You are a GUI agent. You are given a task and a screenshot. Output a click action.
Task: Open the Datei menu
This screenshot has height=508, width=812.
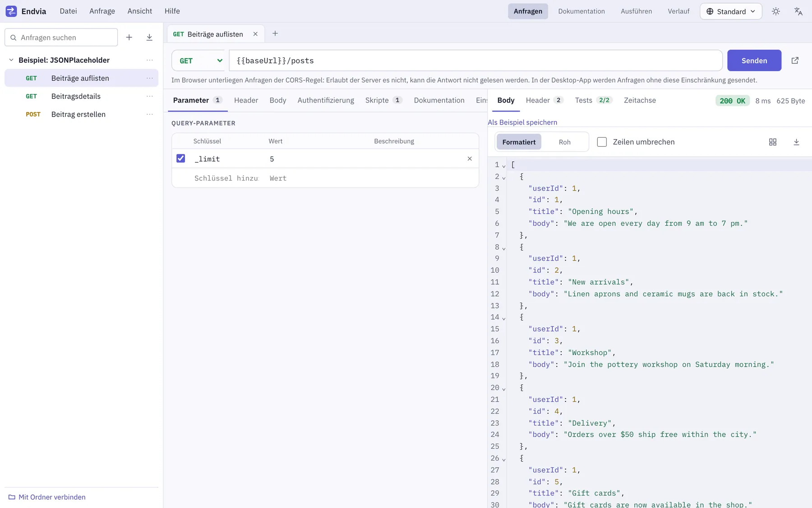coord(68,11)
